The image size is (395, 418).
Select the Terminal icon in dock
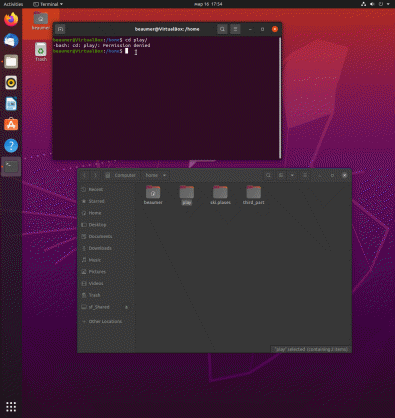point(11,166)
